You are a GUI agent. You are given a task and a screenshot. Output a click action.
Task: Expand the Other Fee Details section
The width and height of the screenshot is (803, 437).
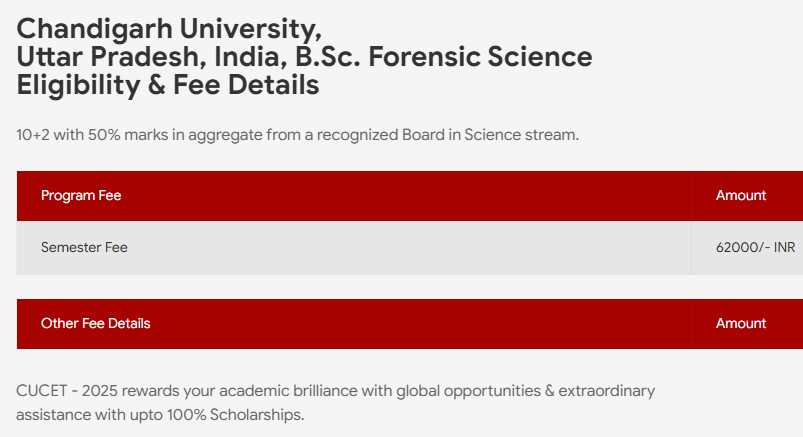96,323
